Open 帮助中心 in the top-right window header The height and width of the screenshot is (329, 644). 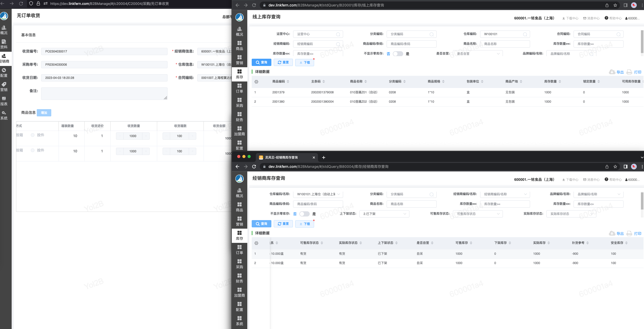(x=613, y=18)
